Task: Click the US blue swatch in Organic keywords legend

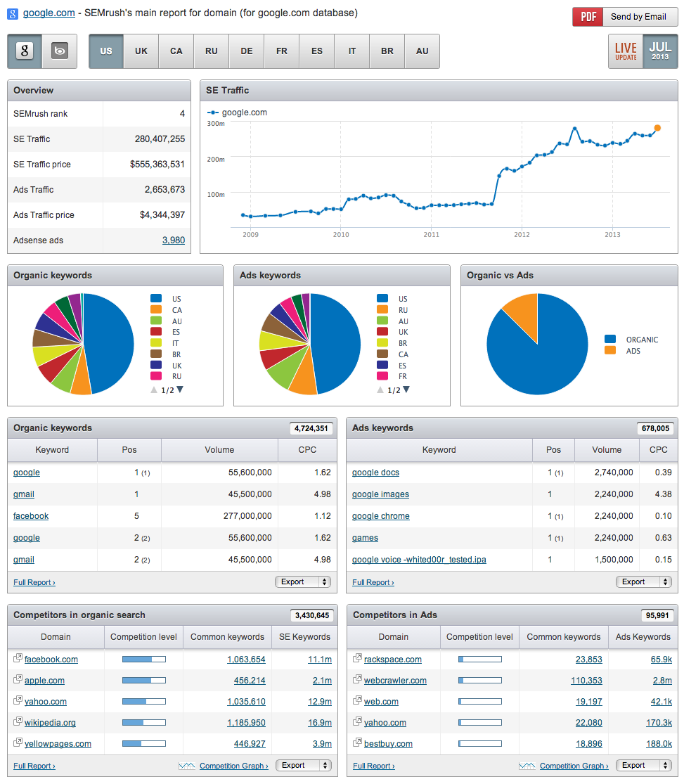Action: (x=156, y=299)
